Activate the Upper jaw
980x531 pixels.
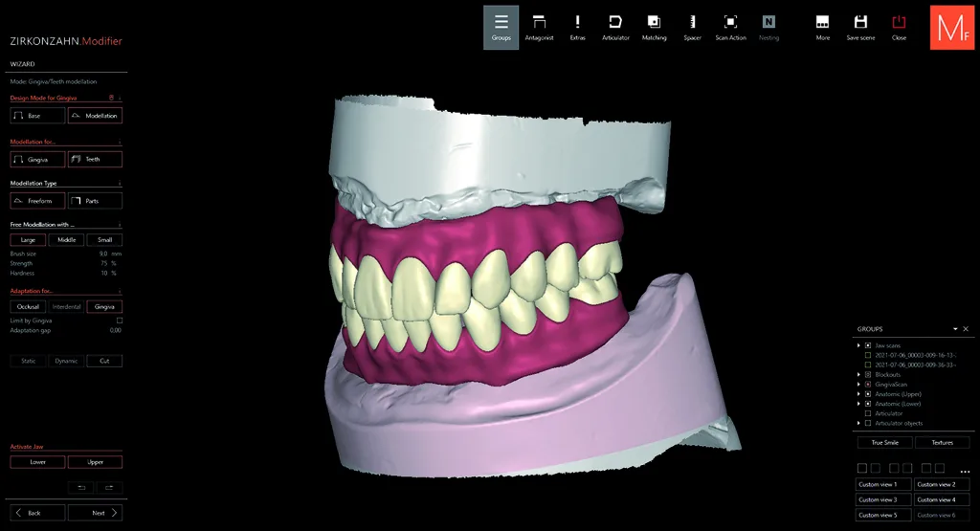(95, 462)
